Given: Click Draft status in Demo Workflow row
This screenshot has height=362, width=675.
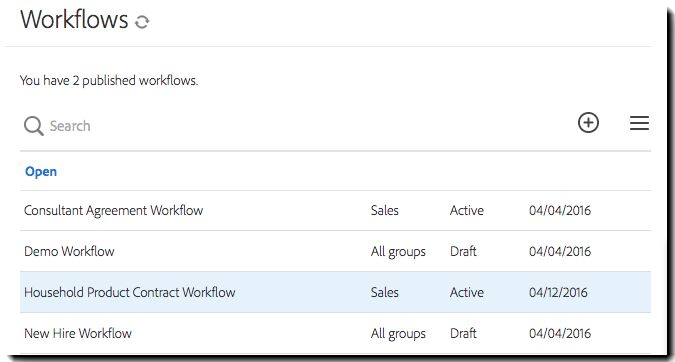Looking at the screenshot, I should tap(463, 251).
